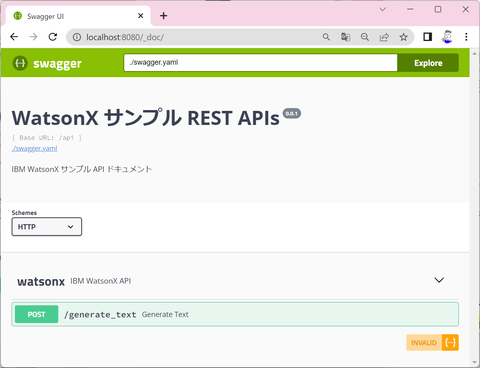
Task: Click the scrollbar up arrow
Action: pos(475,53)
